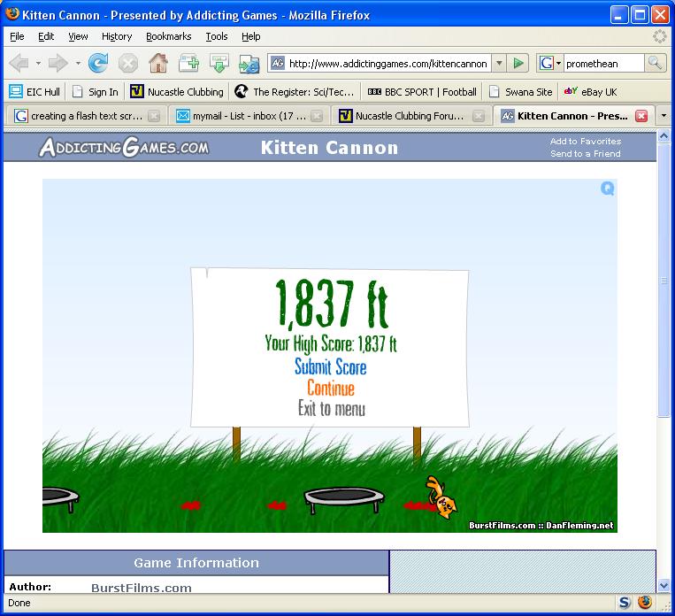
Task: Click the blue S icon in the status bar
Action: (x=625, y=603)
